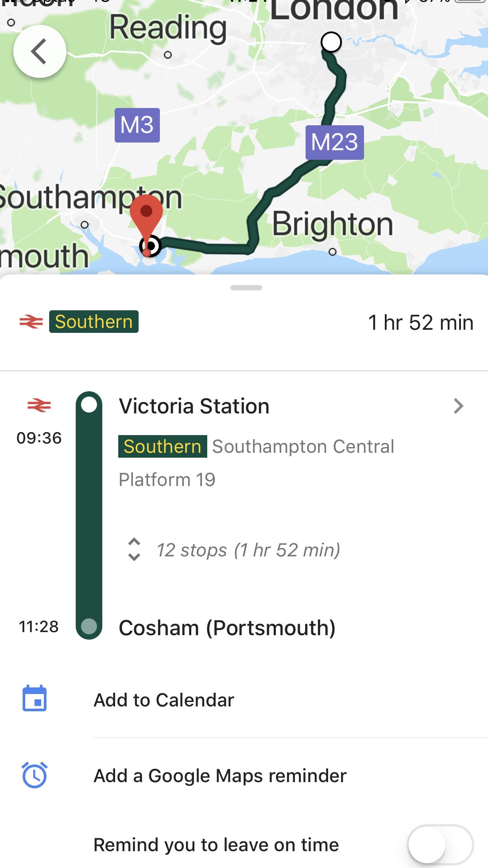Tap the alarm clock reminder icon
This screenshot has width=488, height=868.
point(35,775)
